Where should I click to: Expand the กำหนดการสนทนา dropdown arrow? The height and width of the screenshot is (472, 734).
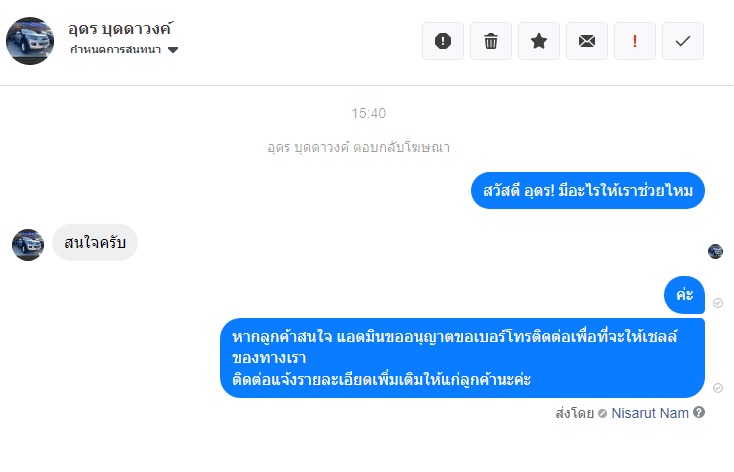pos(173,50)
